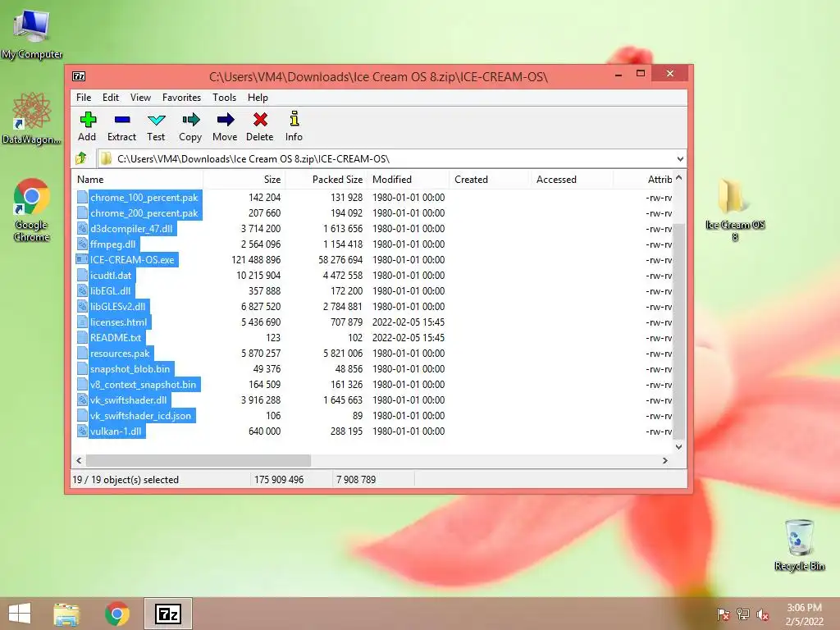Screen dimensions: 840x630
Task: Select snapshot_blob.bin file name
Action: pos(130,369)
